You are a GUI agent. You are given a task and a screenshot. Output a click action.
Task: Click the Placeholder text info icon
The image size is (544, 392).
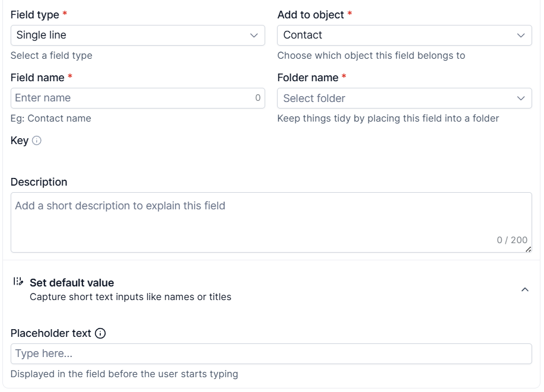click(x=100, y=333)
